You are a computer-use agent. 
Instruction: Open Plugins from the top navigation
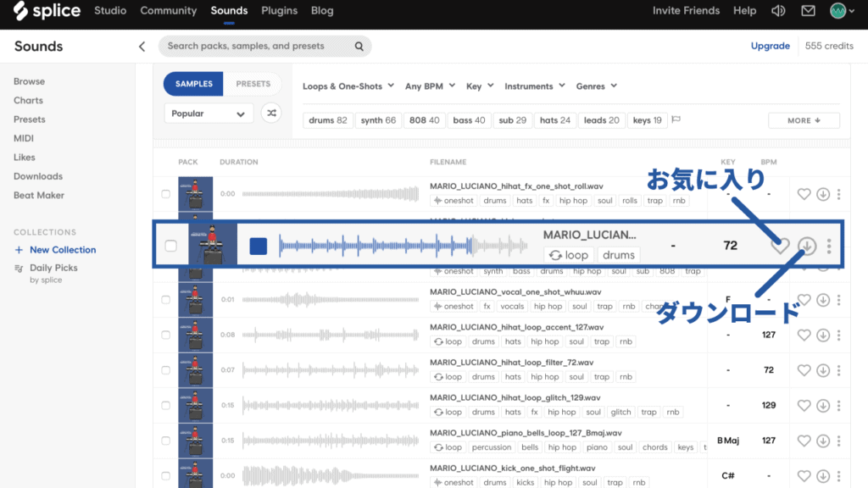(279, 11)
